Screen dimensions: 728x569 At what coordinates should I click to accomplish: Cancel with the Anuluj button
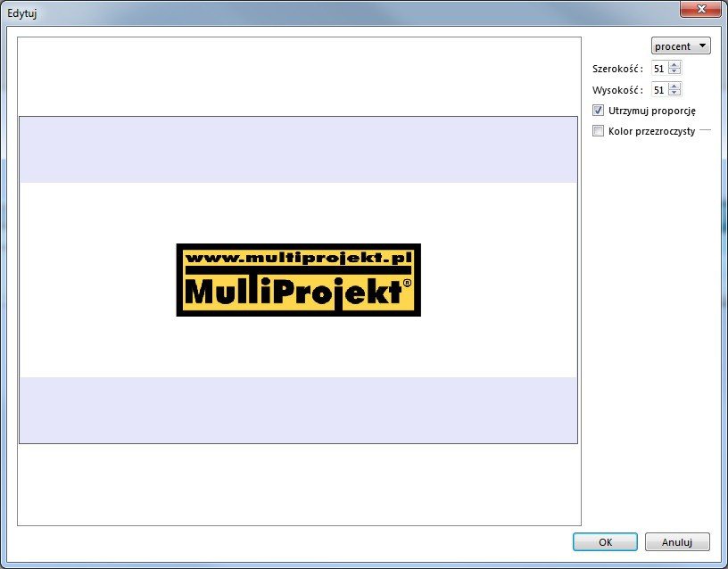tap(677, 541)
